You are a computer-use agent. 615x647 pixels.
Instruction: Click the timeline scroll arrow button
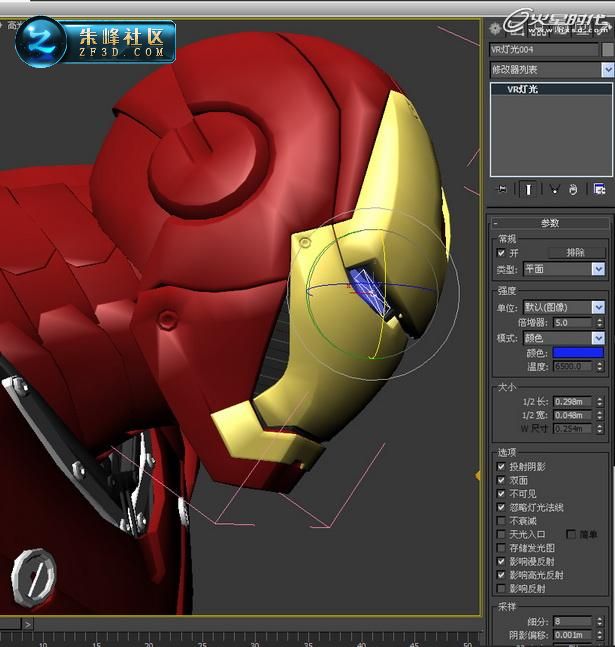[x=28, y=624]
